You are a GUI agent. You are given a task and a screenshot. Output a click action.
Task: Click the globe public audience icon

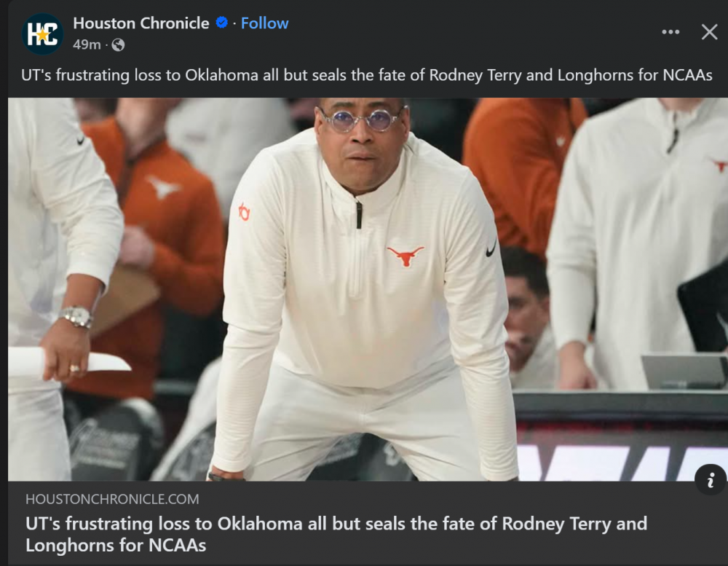pyautogui.click(x=118, y=45)
